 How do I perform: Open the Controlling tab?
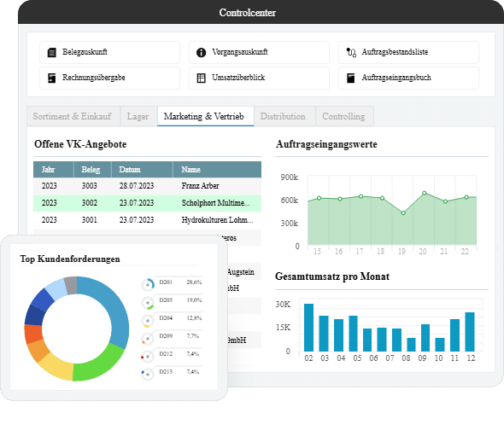click(x=344, y=116)
